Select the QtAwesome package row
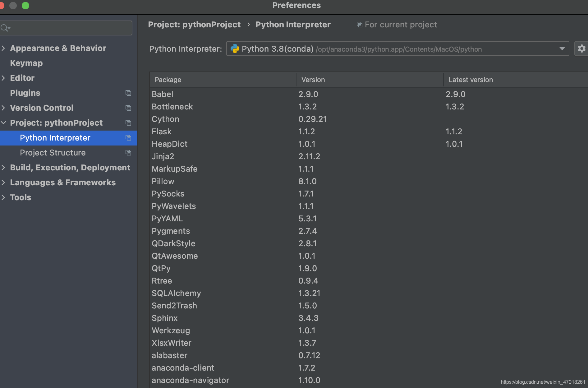 pyautogui.click(x=369, y=256)
